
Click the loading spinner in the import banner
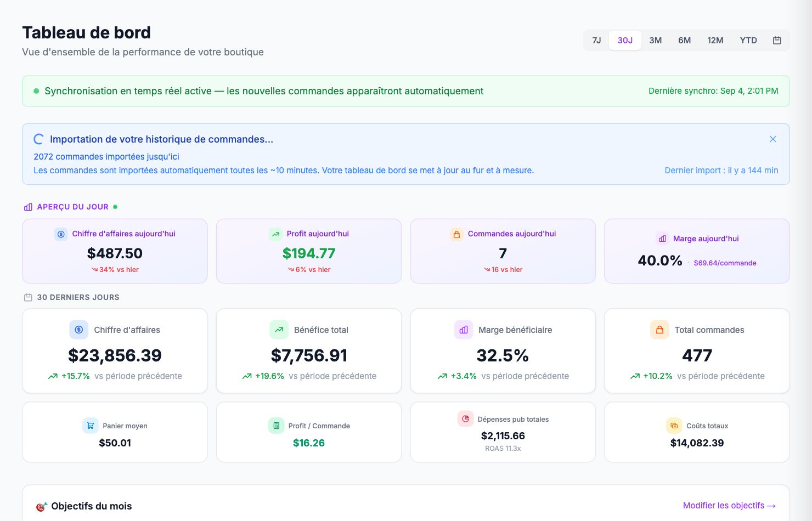click(39, 139)
